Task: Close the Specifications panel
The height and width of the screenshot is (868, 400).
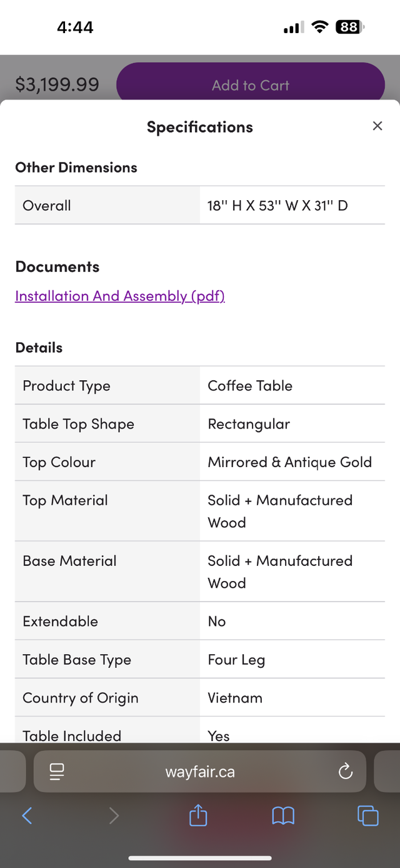Action: click(x=377, y=126)
